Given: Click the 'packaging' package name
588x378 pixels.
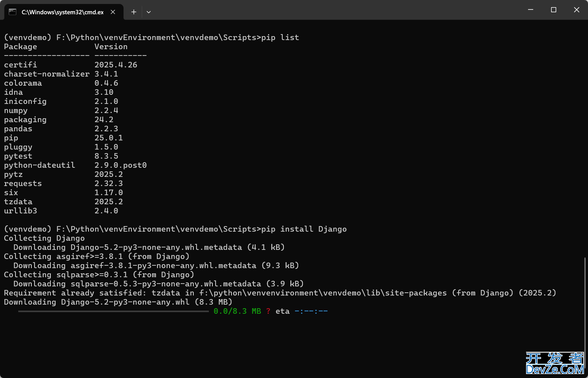Looking at the screenshot, I should [x=25, y=119].
